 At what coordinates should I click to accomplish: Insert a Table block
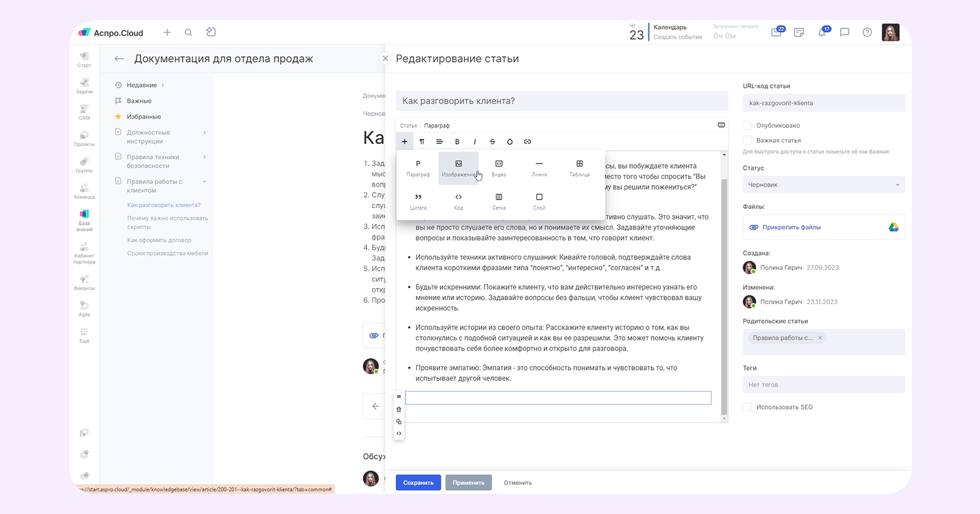point(579,168)
